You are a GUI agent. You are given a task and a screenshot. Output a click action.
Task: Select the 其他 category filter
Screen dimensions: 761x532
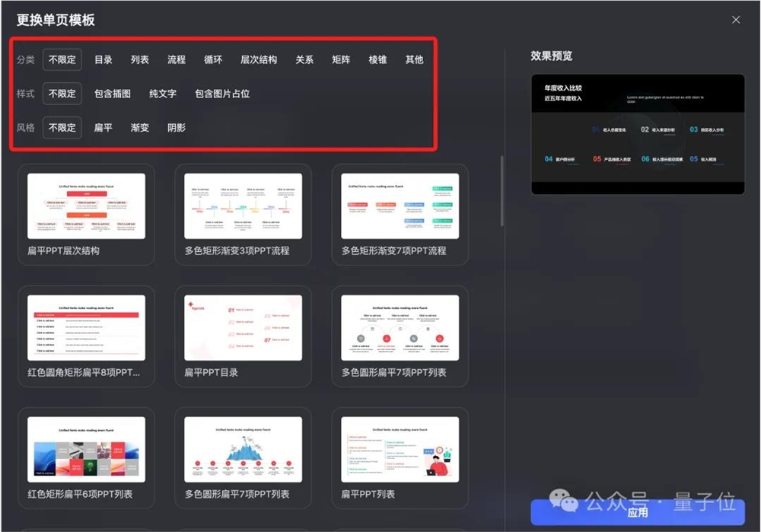click(x=414, y=59)
